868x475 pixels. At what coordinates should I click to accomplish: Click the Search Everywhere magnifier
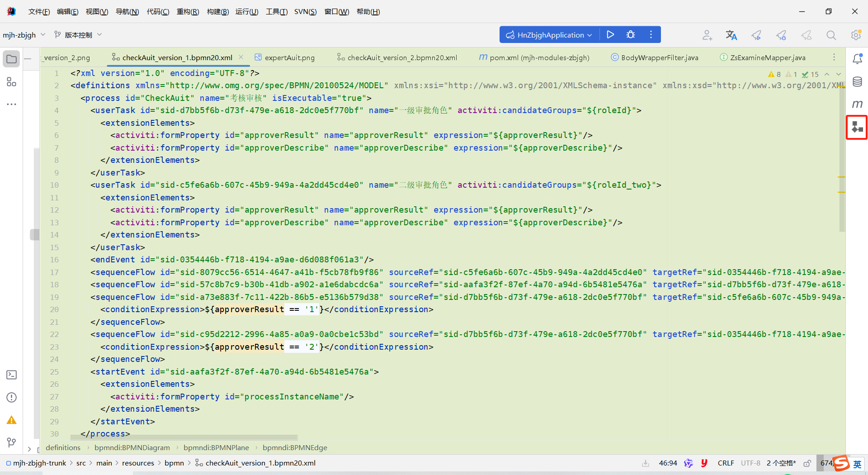click(x=831, y=34)
